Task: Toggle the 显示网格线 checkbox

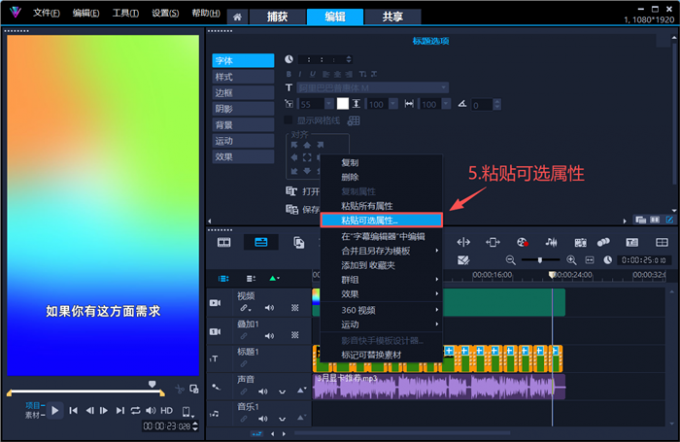Action: (x=288, y=120)
